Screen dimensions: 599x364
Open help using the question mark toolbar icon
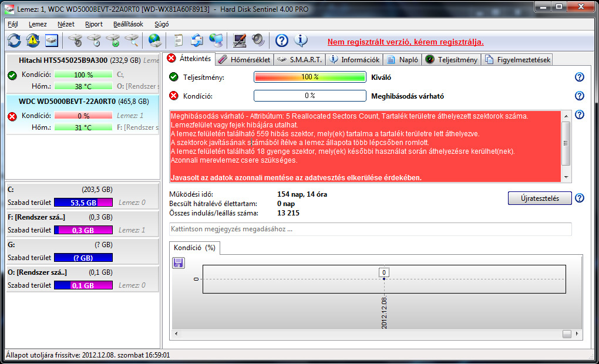pyautogui.click(x=282, y=41)
